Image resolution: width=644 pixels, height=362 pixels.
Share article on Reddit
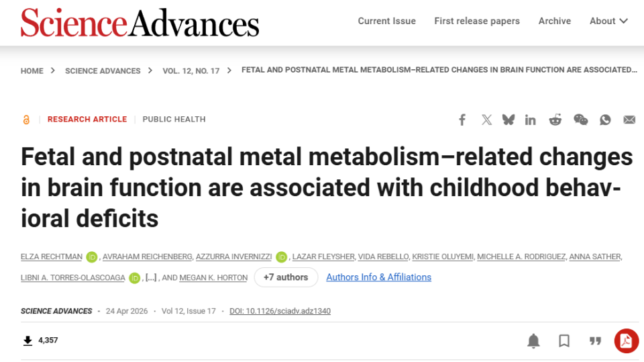[x=555, y=120]
